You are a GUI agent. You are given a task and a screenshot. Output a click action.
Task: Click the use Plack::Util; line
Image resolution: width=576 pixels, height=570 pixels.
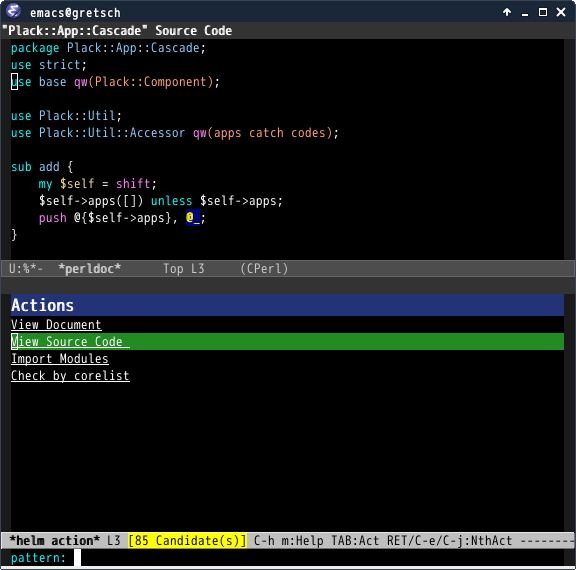(66, 116)
